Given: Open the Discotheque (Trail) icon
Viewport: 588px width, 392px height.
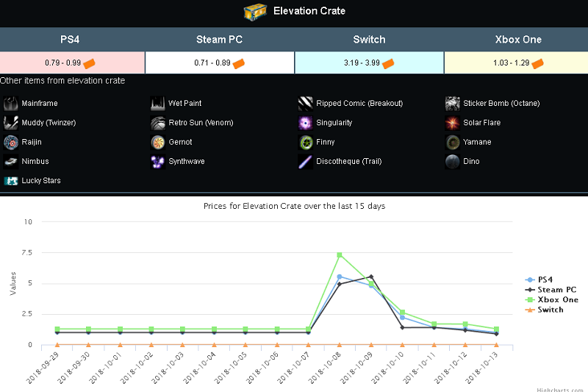Looking at the screenshot, I should [x=305, y=161].
